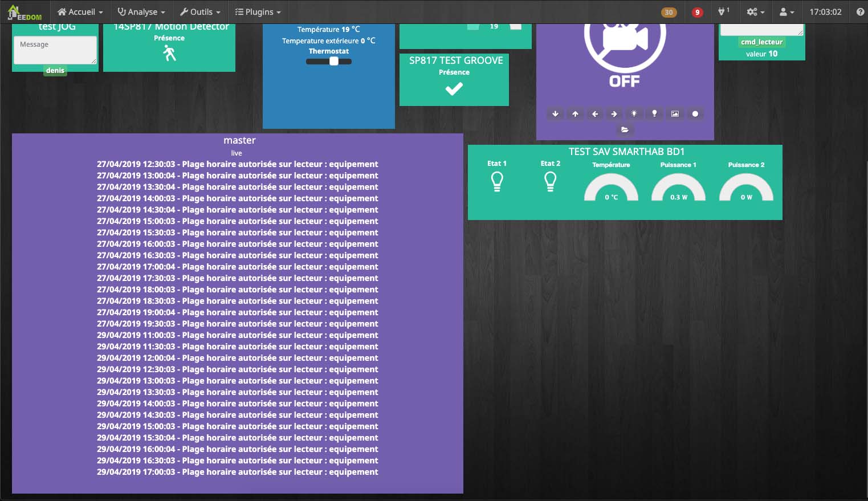This screenshot has width=868, height=501.
Task: Open the SP817 TEST GROOVE widget title
Action: point(456,60)
